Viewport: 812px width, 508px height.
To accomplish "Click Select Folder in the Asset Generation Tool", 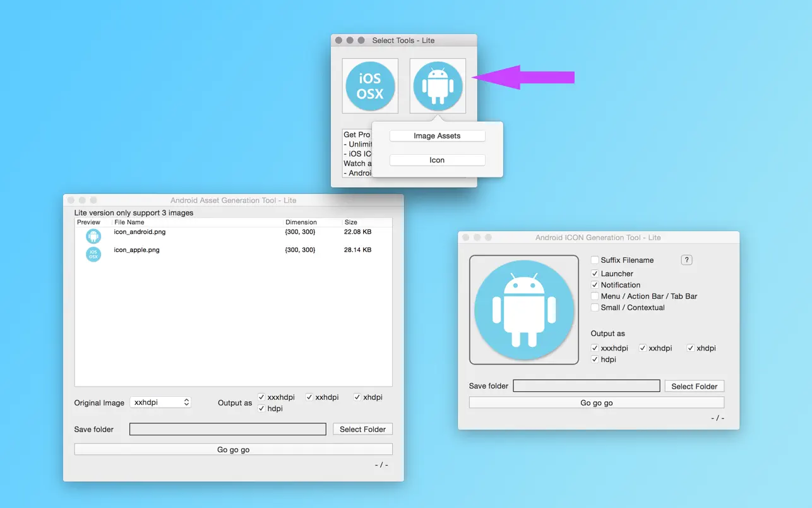I will [362, 428].
